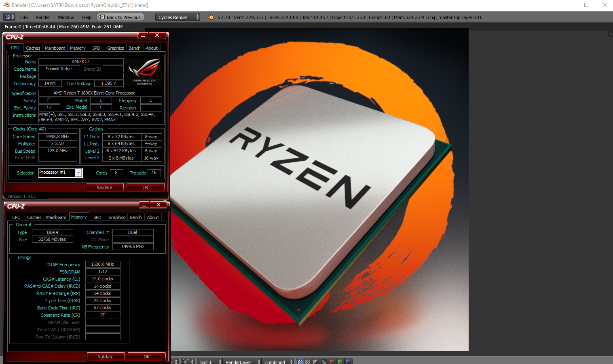
Task: Switch to SPD tab in lower CPU-Z window
Action: click(97, 217)
